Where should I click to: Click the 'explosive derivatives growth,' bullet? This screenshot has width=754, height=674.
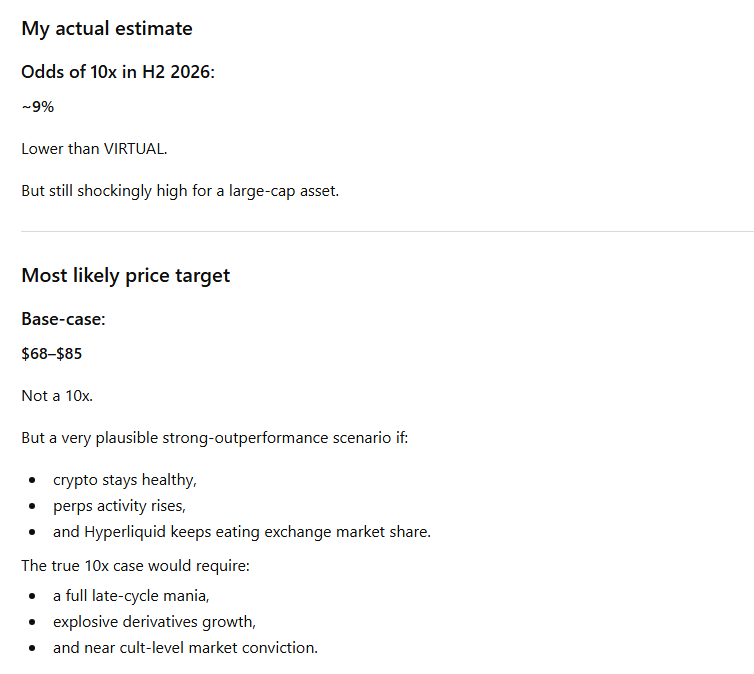(x=154, y=622)
